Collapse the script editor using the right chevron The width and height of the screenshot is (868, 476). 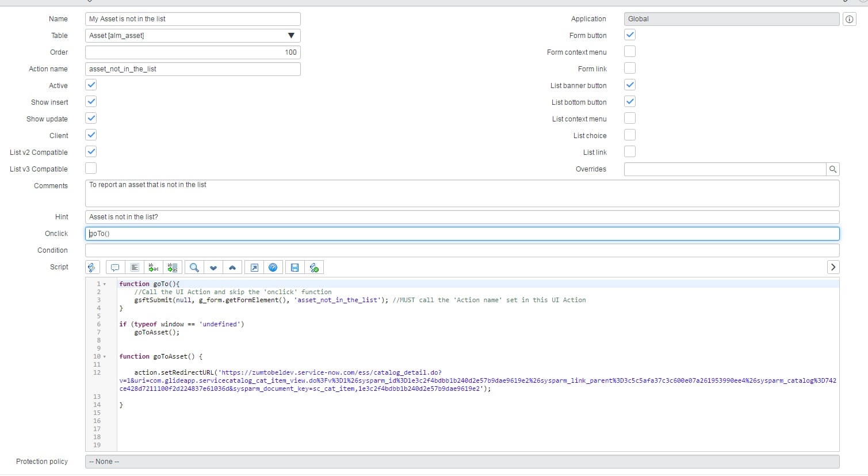click(x=833, y=267)
